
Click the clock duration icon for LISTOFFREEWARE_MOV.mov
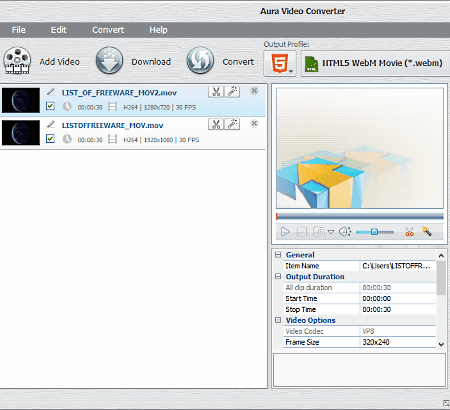(x=67, y=139)
